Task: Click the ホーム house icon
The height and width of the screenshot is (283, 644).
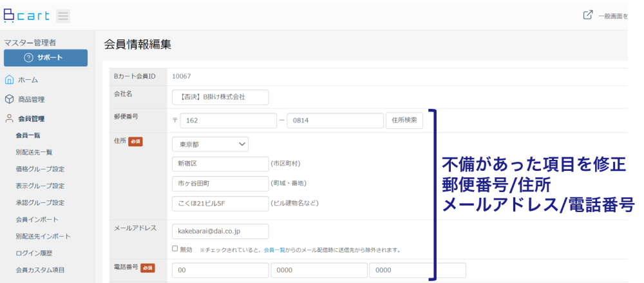Action: (x=9, y=80)
